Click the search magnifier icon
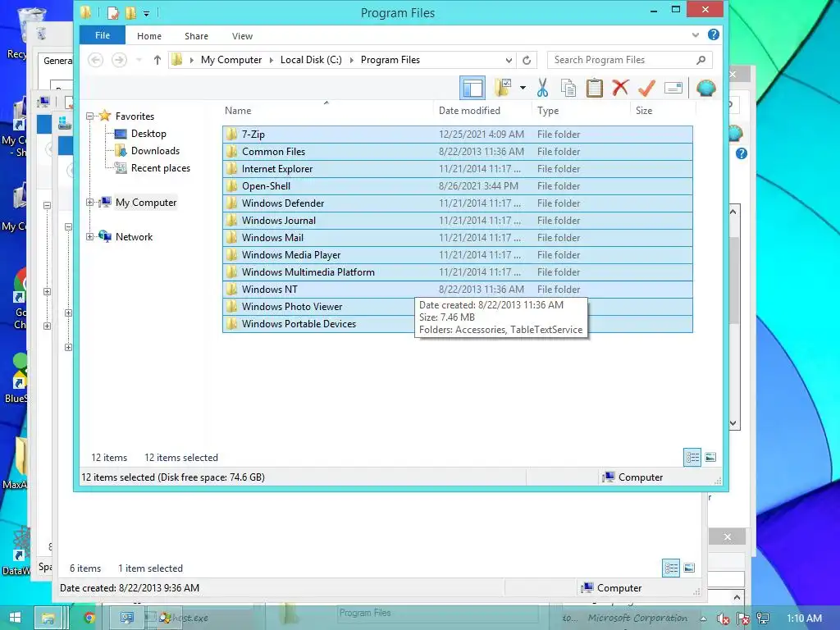This screenshot has height=630, width=840. 701,60
